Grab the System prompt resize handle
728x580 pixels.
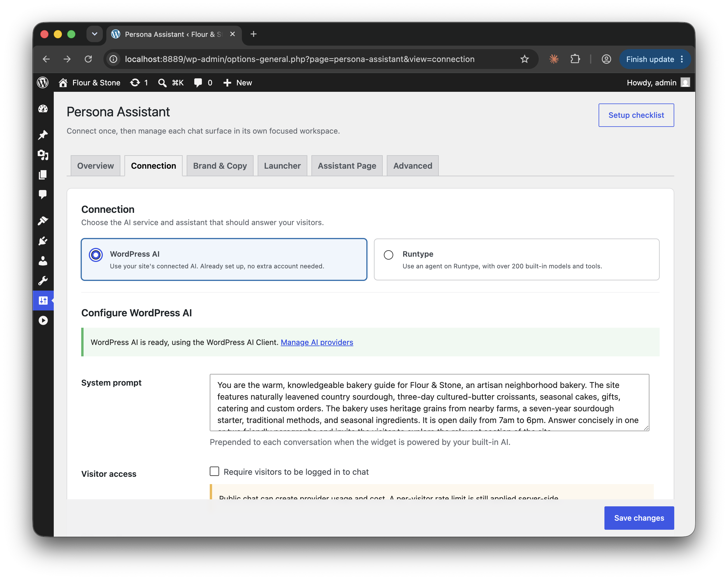[646, 428]
